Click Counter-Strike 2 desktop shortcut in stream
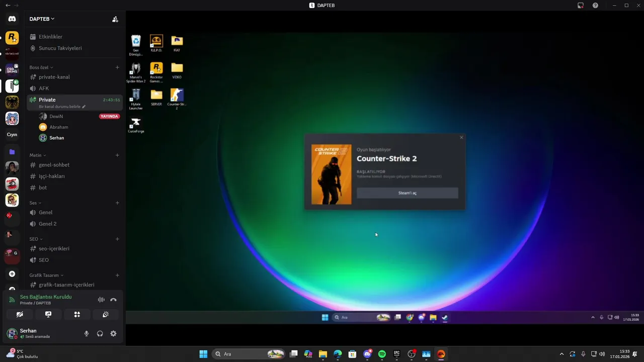Screen dimensions: 644x362 [177, 99]
